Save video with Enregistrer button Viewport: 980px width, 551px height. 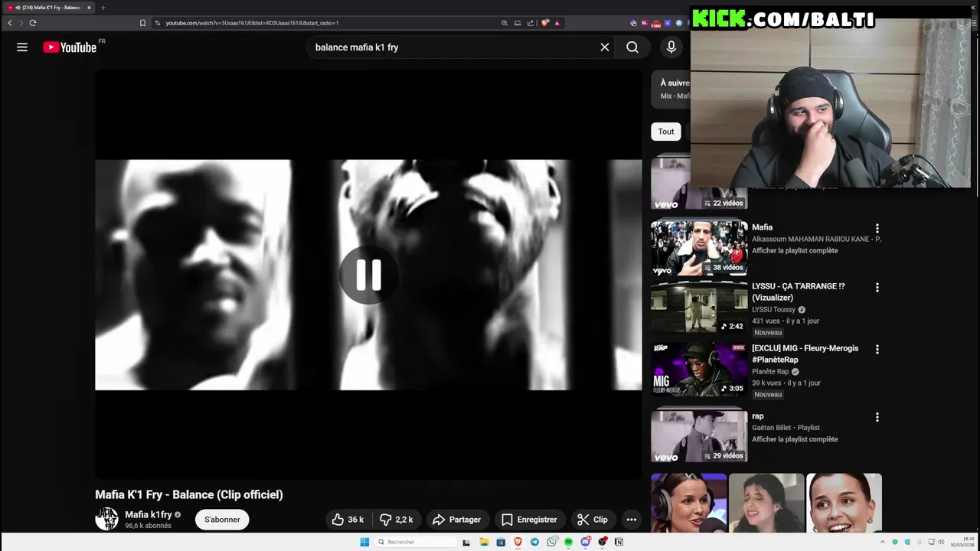point(529,520)
